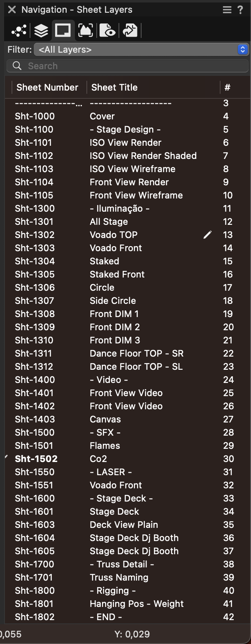Open the References tab icon
Viewport: 251px width, 644px height.
click(130, 30)
